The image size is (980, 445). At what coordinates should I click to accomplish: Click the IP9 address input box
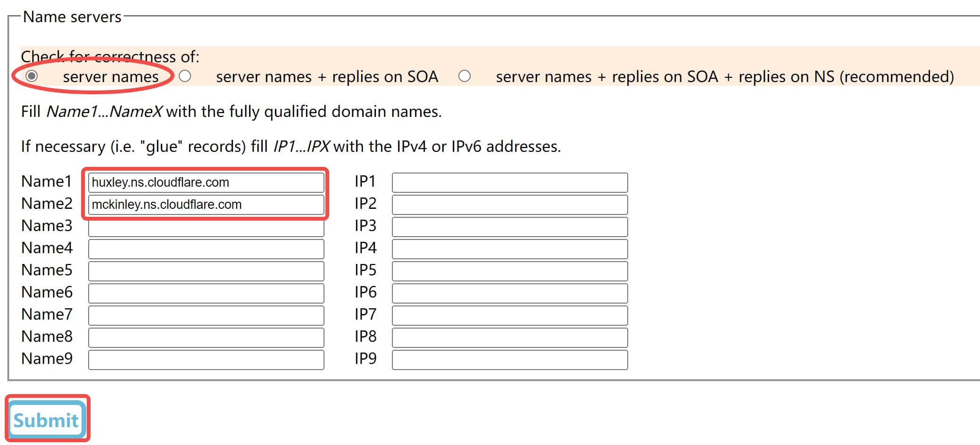[x=509, y=360]
